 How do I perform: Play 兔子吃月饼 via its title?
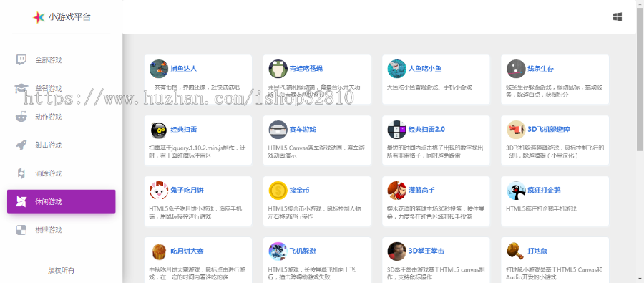(x=187, y=191)
